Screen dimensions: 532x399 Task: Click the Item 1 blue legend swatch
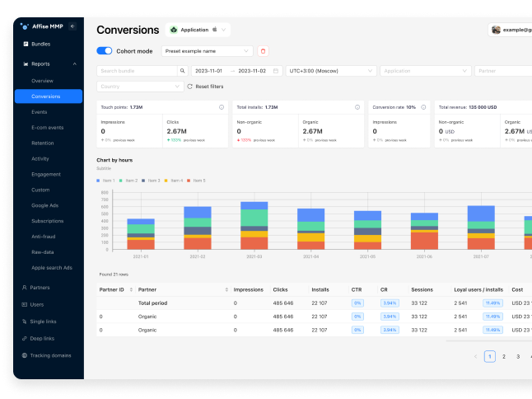(x=99, y=180)
